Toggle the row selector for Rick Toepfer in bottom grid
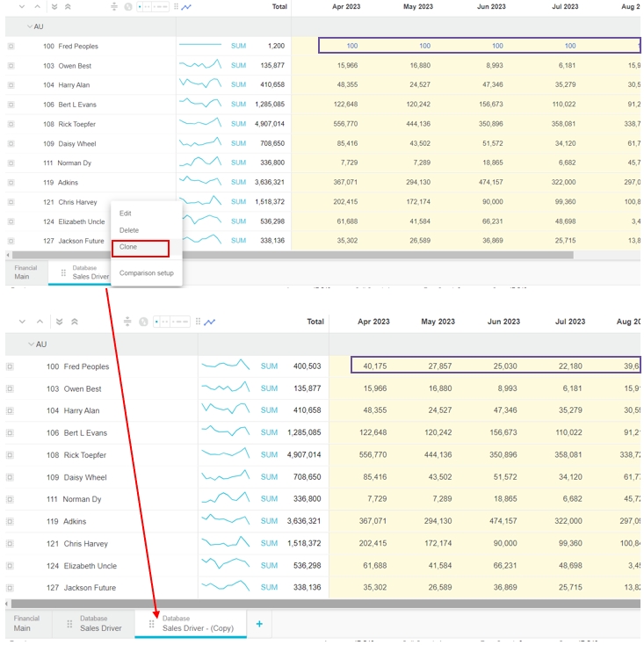This screenshot has width=644, height=645. pyautogui.click(x=11, y=455)
